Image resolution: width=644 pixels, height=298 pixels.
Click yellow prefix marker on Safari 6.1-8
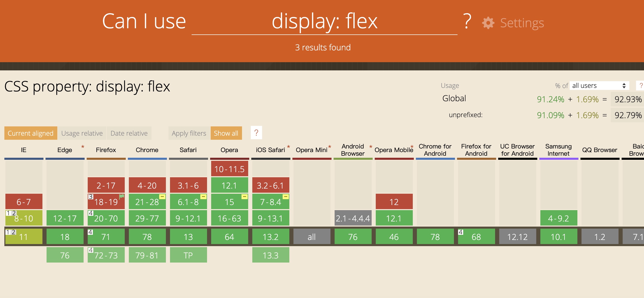click(x=203, y=197)
